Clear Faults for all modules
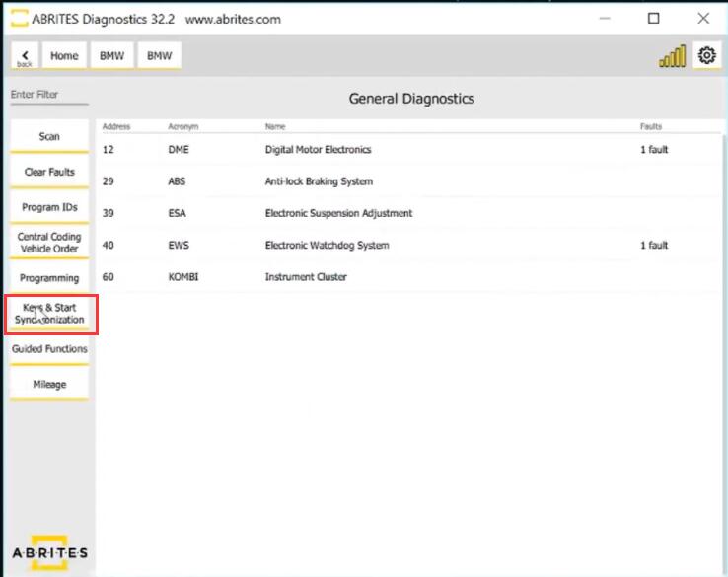 pos(49,172)
